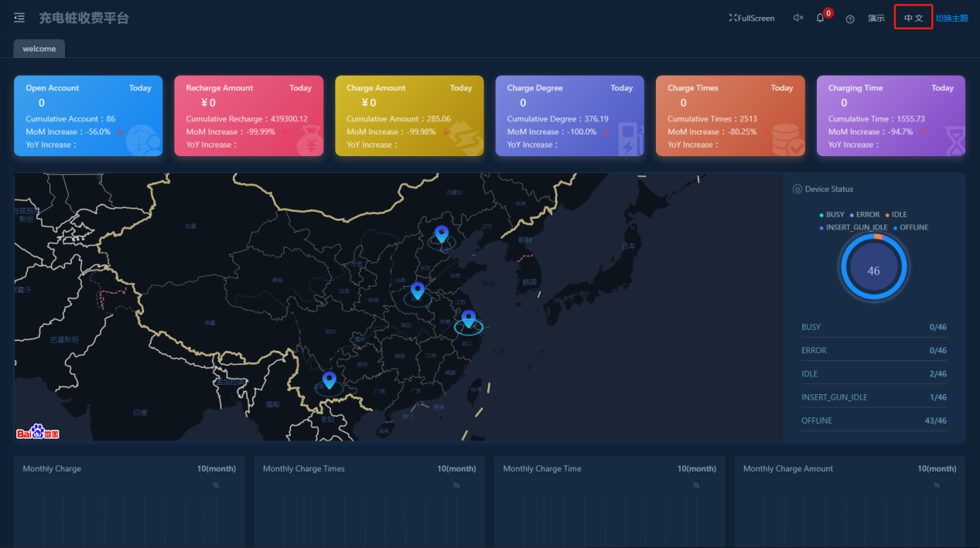The width and height of the screenshot is (980, 548).
Task: Click the FullScreen expand icon
Action: pos(732,18)
